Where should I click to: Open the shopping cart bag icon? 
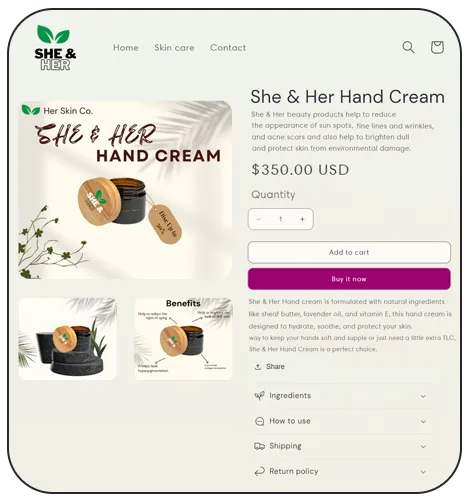437,47
